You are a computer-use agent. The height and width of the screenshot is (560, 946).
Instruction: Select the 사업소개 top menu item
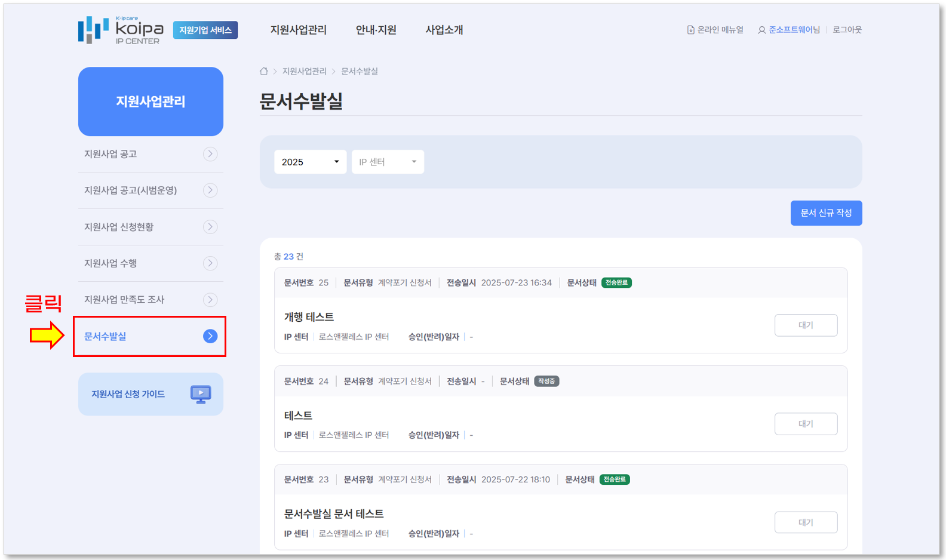click(444, 30)
